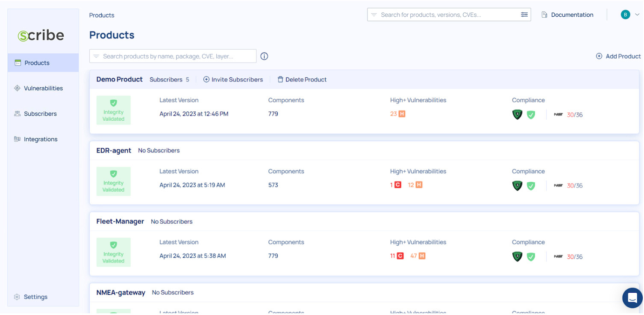Focus the global search for products, versions, CVEs
Viewport: 644px width, 315px height.
(449, 15)
